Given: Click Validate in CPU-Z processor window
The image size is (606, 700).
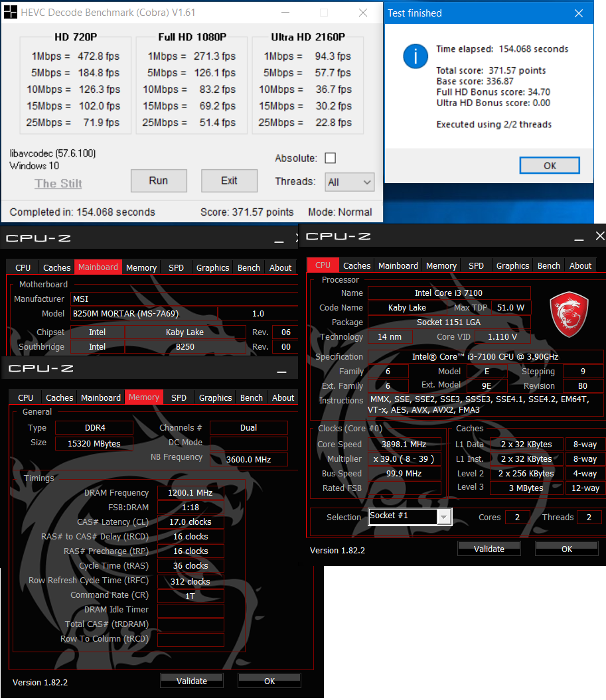Looking at the screenshot, I should (489, 549).
